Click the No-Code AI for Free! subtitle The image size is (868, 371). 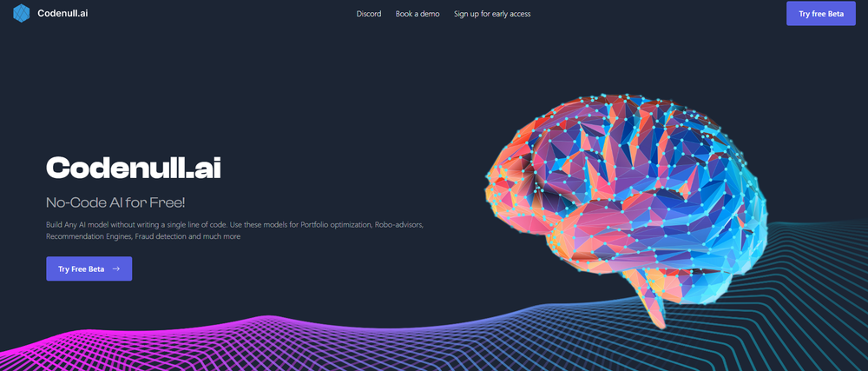coord(115,202)
